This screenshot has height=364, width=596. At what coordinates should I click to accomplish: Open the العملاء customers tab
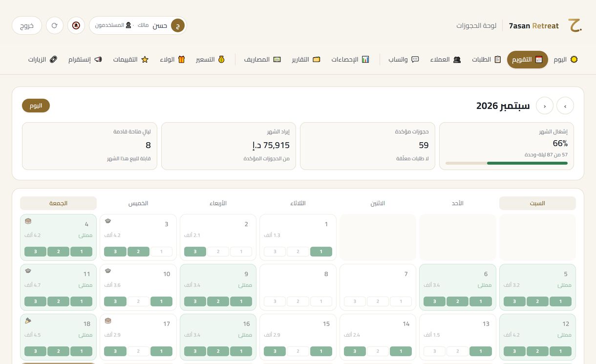[x=446, y=60]
